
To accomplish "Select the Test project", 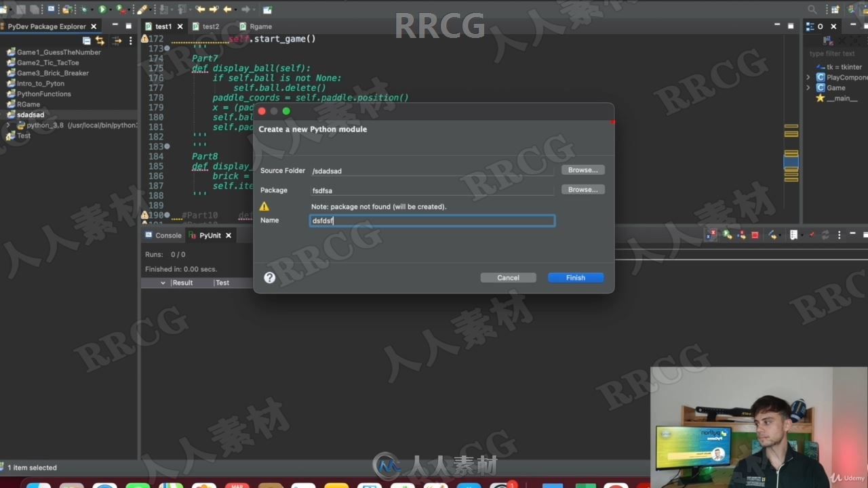I will point(19,136).
